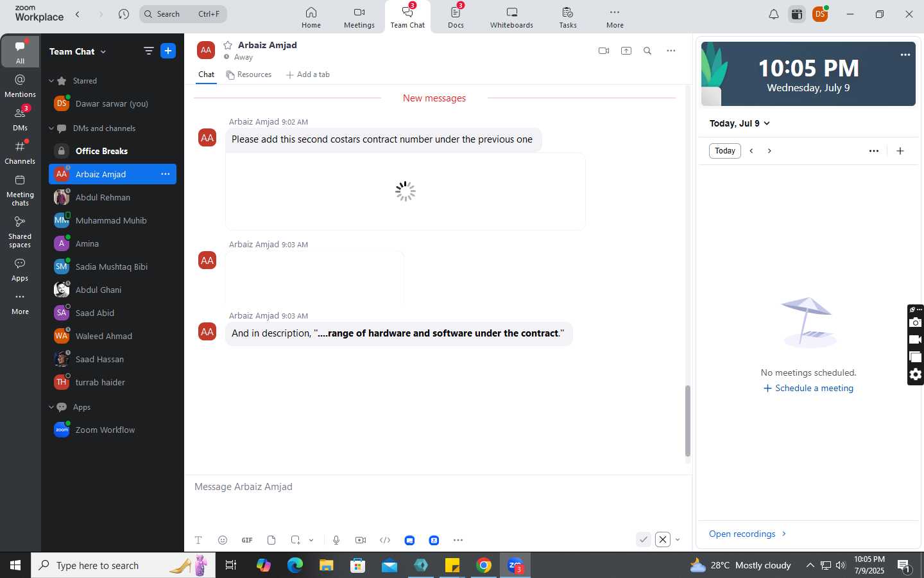Open the Resources tab in chat
924x578 pixels.
pyautogui.click(x=249, y=74)
